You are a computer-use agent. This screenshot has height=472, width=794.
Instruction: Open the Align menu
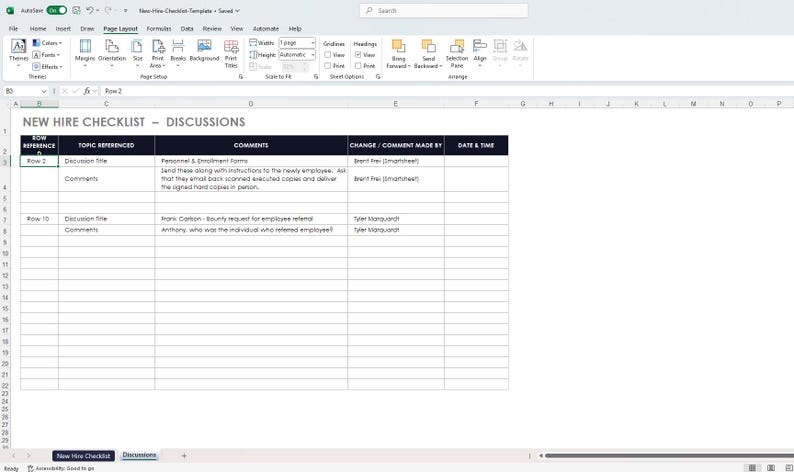[x=480, y=53]
